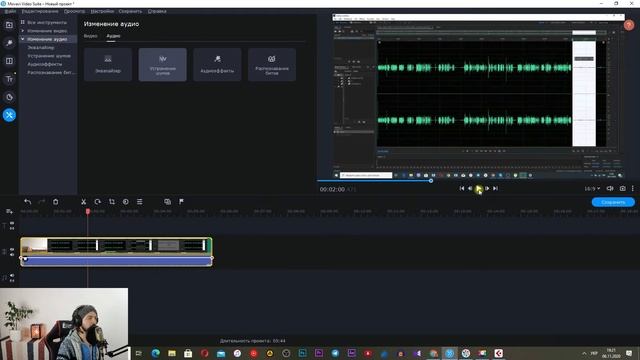Viewport: 640px width, 360px height.
Task: Collapse the Изменение аудио tree item
Action: 23,39
